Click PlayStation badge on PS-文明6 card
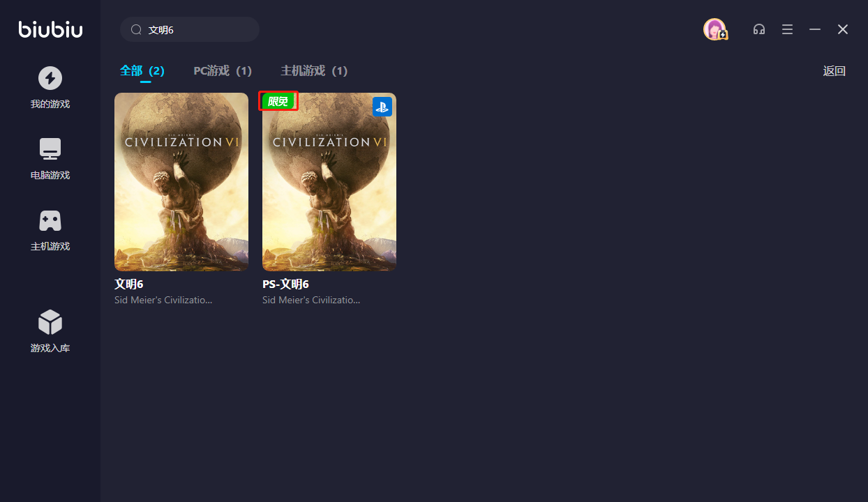Image resolution: width=868 pixels, height=502 pixels. coord(382,107)
